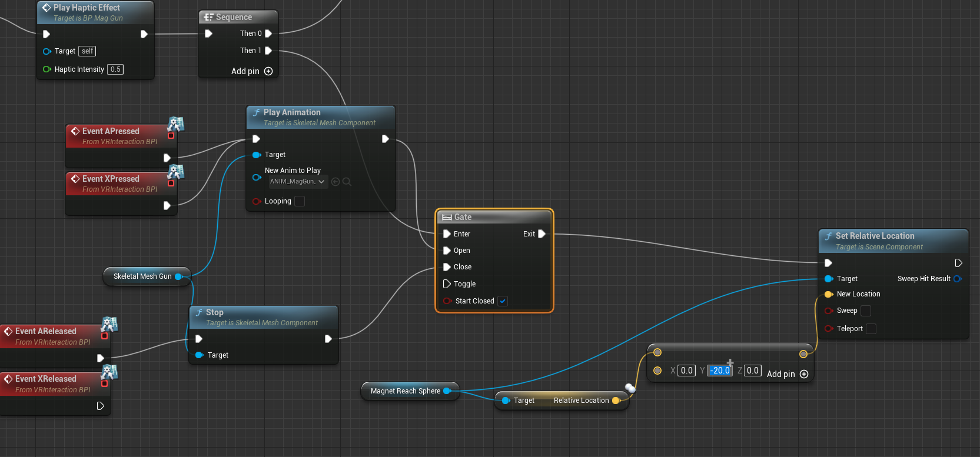Select the Magnet Reach Sphere variable node

[405, 391]
